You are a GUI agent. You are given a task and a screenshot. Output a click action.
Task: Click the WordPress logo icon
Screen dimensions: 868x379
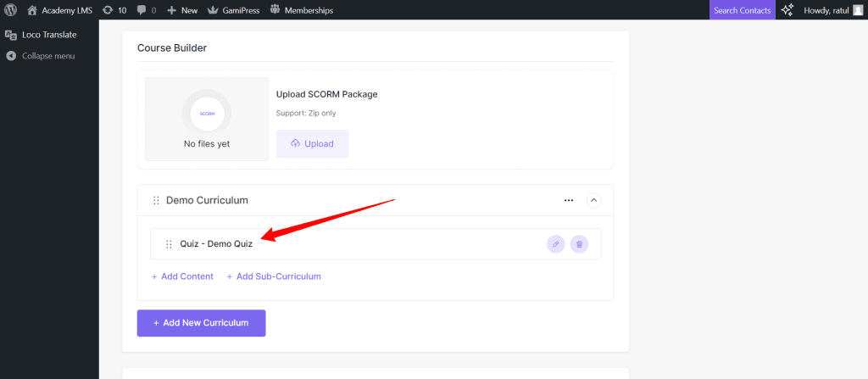coord(11,10)
